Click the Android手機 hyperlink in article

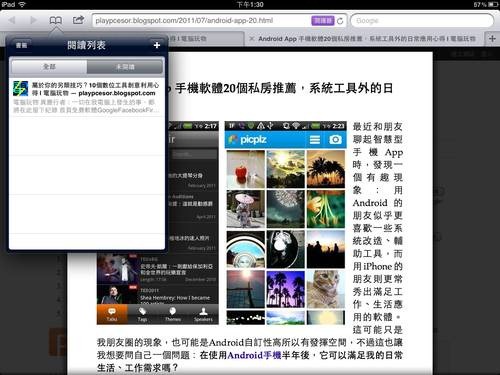pos(254,355)
